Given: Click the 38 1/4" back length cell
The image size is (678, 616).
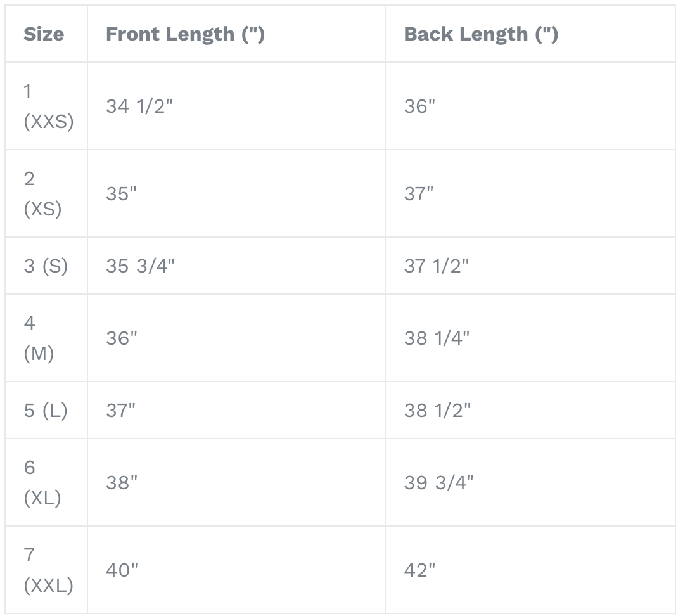Looking at the screenshot, I should pyautogui.click(x=437, y=338).
